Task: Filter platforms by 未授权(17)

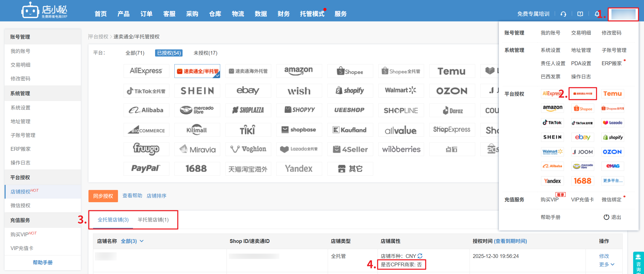Action: pyautogui.click(x=205, y=53)
